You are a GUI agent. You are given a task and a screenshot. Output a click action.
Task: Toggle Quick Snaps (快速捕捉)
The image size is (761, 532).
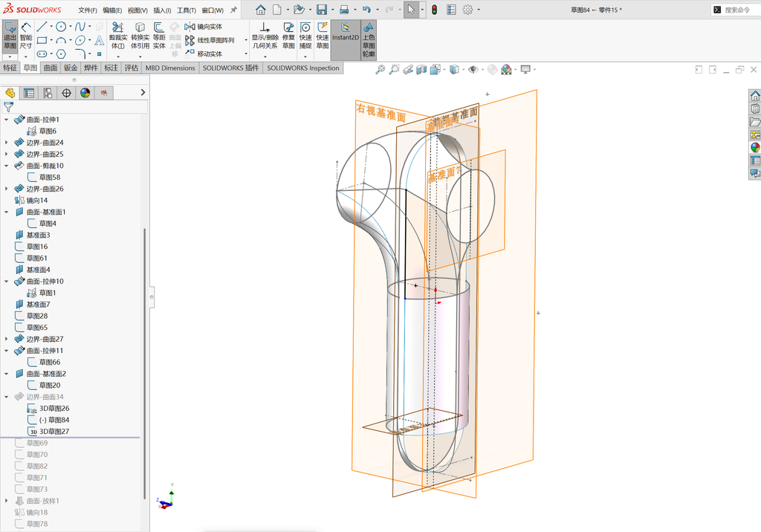point(305,36)
